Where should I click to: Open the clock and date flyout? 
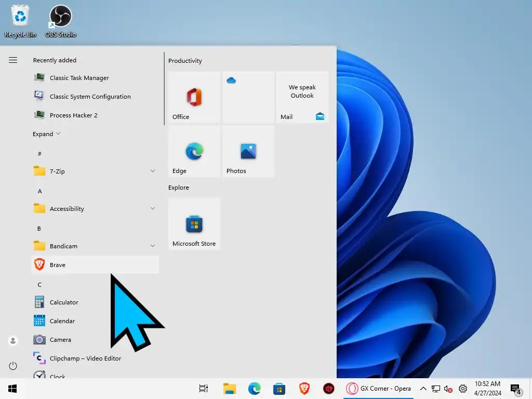tap(487, 389)
